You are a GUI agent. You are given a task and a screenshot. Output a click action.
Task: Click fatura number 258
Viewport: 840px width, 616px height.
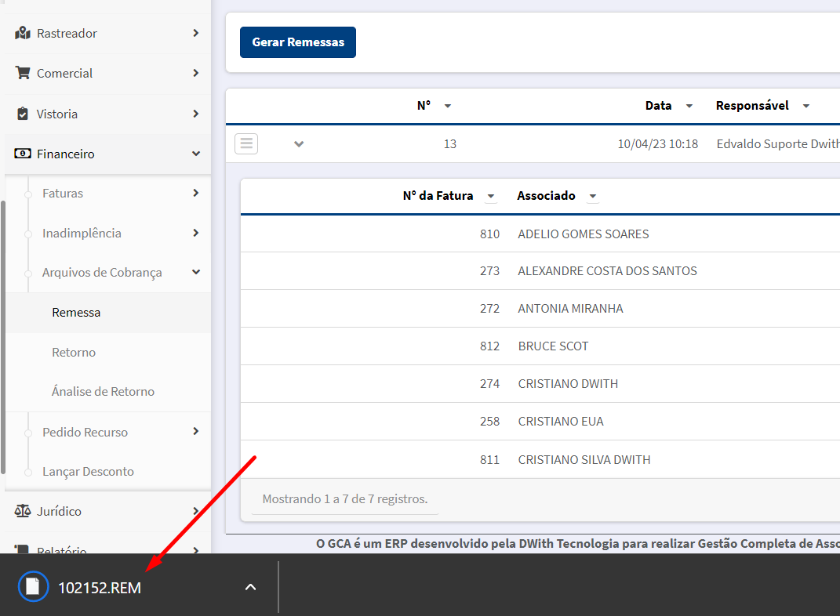489,422
